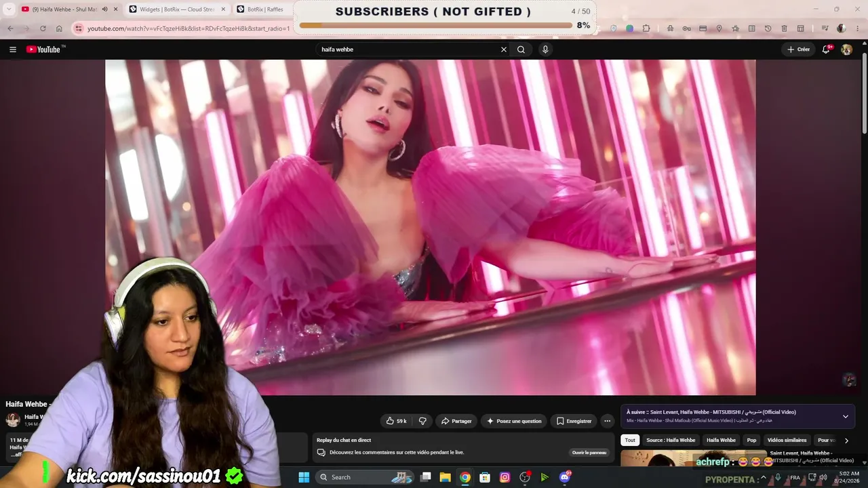The width and height of the screenshot is (868, 488).
Task: Open Windows Start menu
Action: (304, 477)
